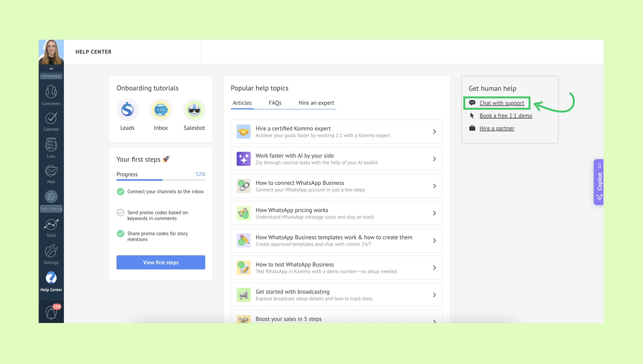Switch to the FAQs tab

pos(275,103)
